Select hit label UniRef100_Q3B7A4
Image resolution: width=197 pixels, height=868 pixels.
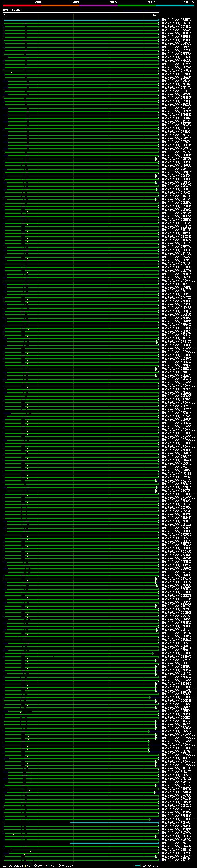point(177,752)
